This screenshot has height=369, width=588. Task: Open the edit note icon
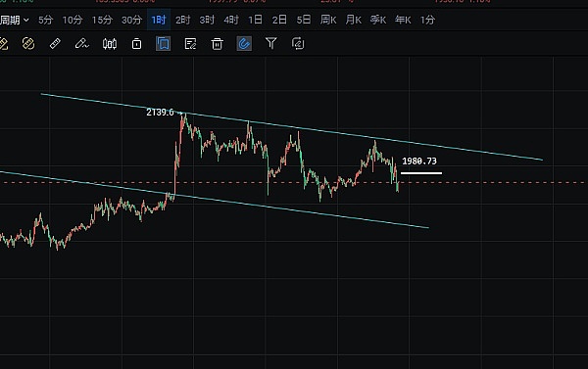click(x=190, y=44)
